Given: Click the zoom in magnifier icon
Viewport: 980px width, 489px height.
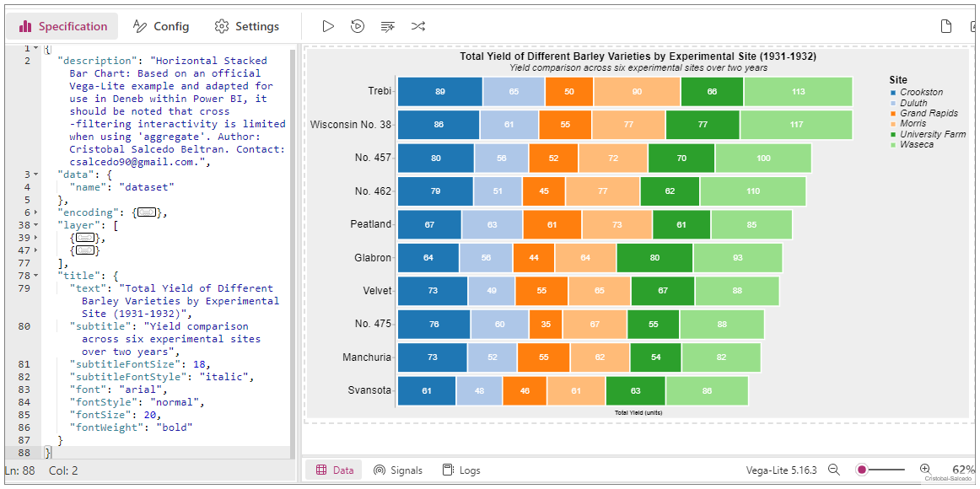Looking at the screenshot, I should click(925, 470).
